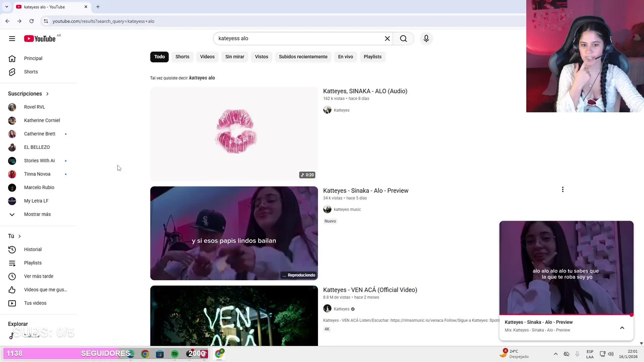Open Katteyes - Sinaka - Alo - Preview title
644x362 pixels.
366,191
